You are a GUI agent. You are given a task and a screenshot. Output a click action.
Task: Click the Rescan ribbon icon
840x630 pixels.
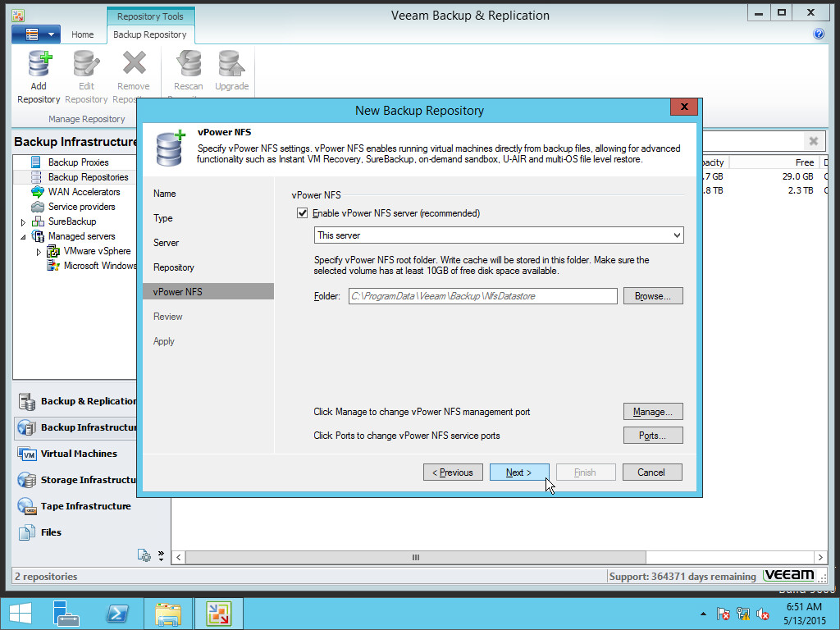pos(189,63)
